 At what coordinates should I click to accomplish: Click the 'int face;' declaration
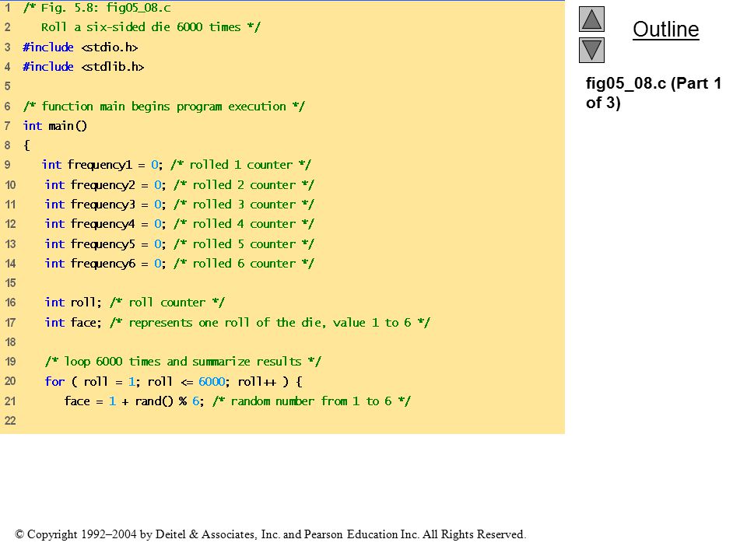coord(73,322)
